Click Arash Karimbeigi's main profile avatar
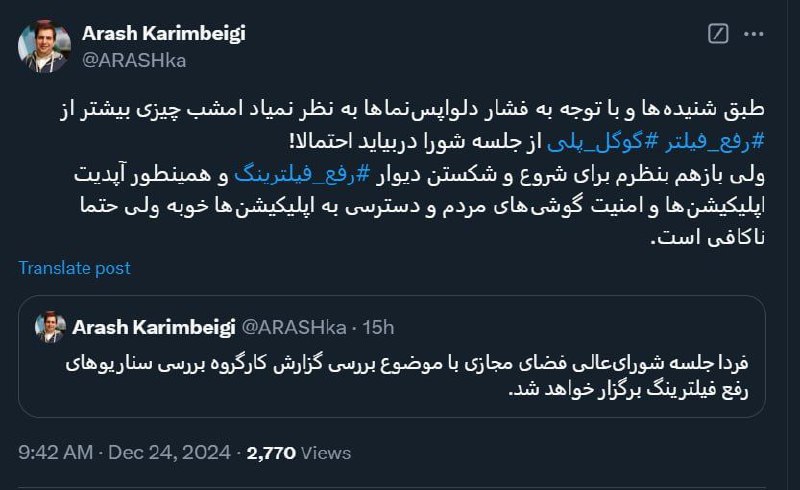Image resolution: width=800 pixels, height=490 pixels. 44,46
